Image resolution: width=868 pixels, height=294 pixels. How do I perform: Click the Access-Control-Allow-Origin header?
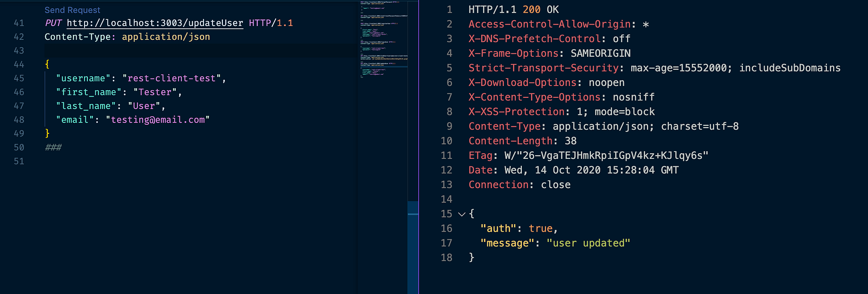click(x=559, y=24)
